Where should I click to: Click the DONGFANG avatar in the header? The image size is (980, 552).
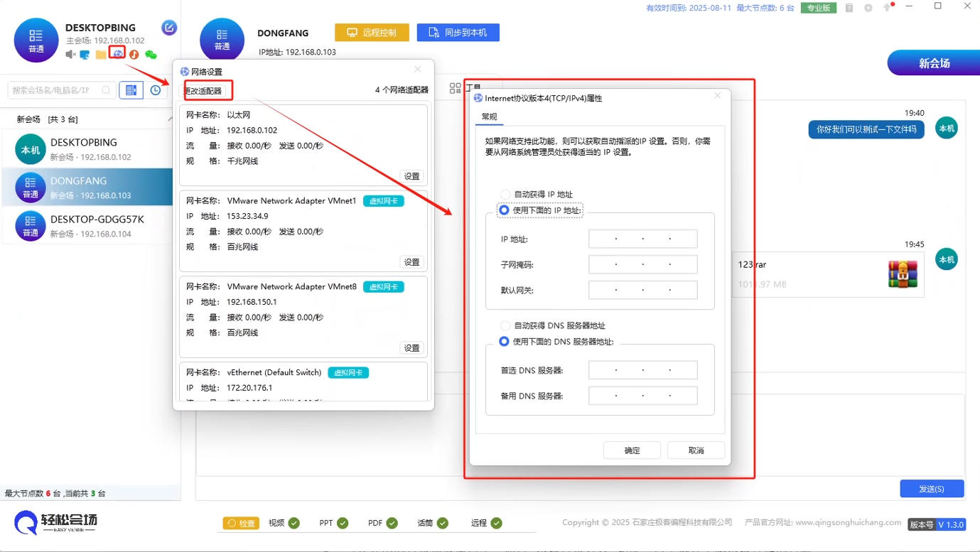[x=222, y=40]
